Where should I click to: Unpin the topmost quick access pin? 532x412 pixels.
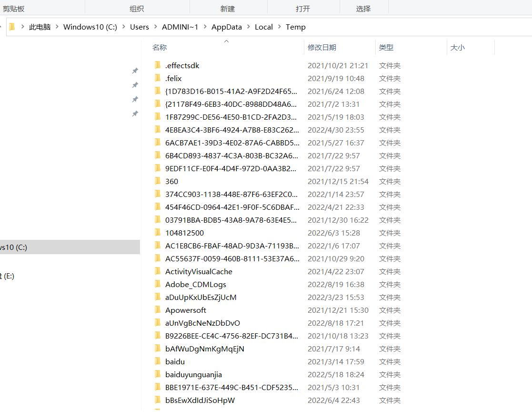[135, 71]
